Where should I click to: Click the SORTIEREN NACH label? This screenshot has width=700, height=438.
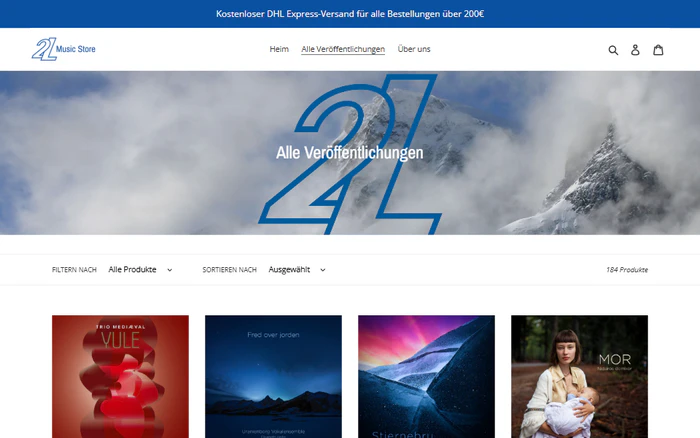(229, 270)
